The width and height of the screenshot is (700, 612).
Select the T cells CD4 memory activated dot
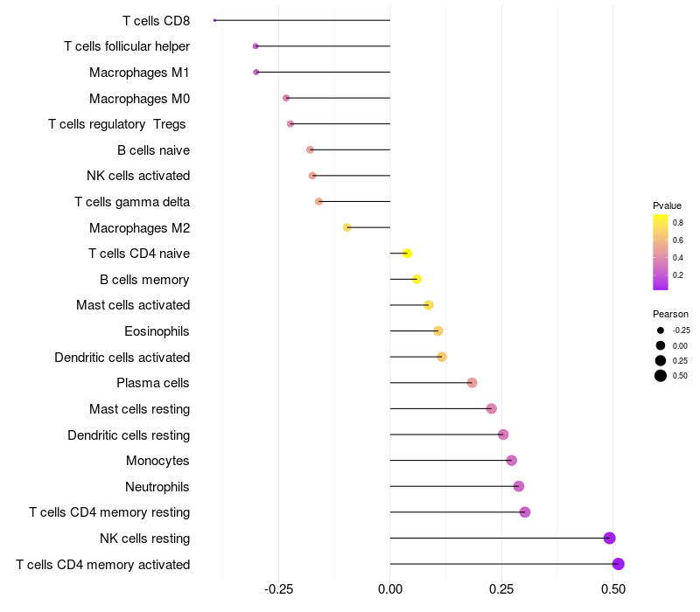(619, 564)
